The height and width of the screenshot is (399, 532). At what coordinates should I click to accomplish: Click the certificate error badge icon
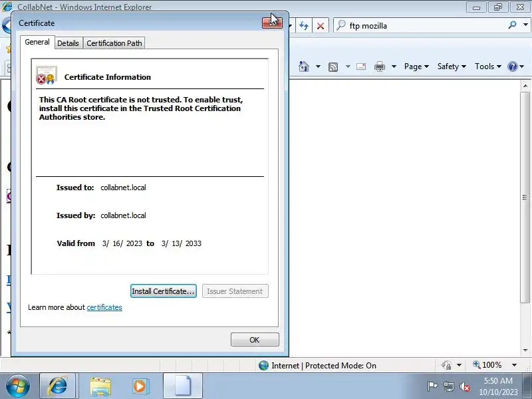47,75
